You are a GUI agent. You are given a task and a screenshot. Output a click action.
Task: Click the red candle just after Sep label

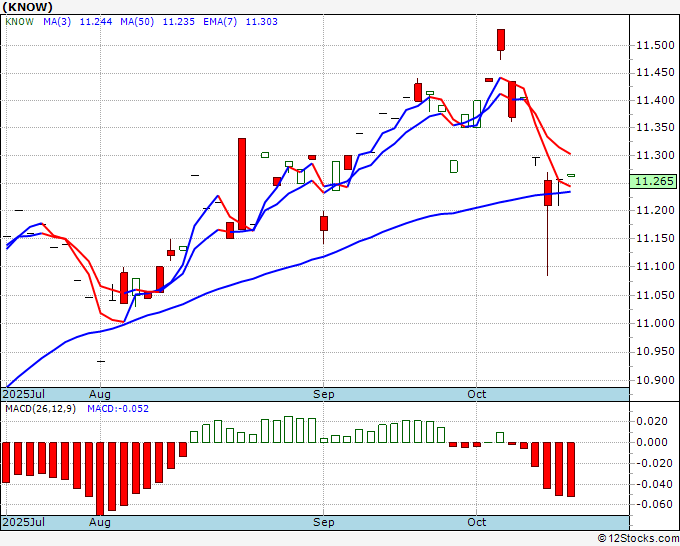pyautogui.click(x=324, y=223)
